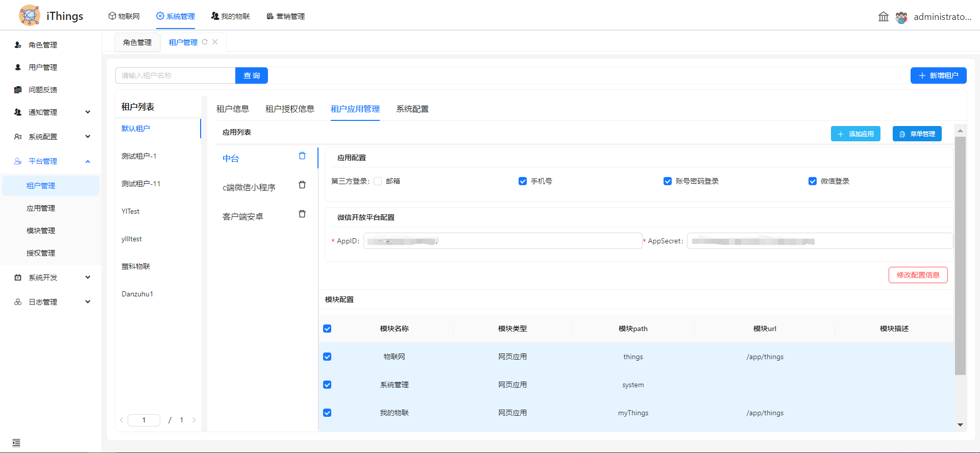
Task: Click the administrator avatar icon
Action: (901, 17)
